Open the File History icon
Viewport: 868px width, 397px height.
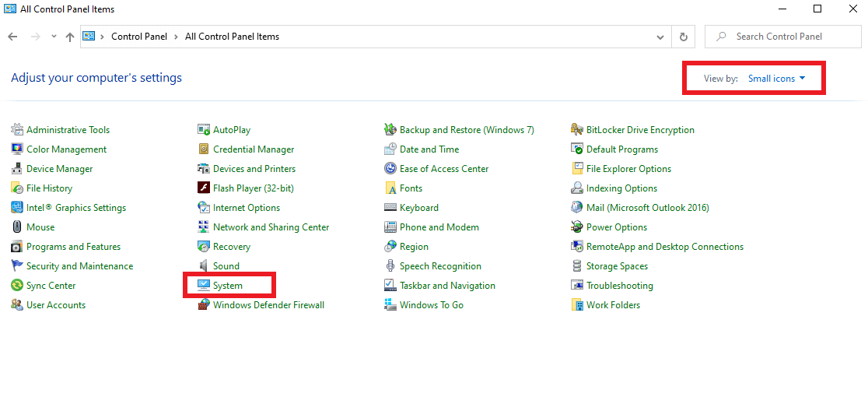(x=17, y=188)
